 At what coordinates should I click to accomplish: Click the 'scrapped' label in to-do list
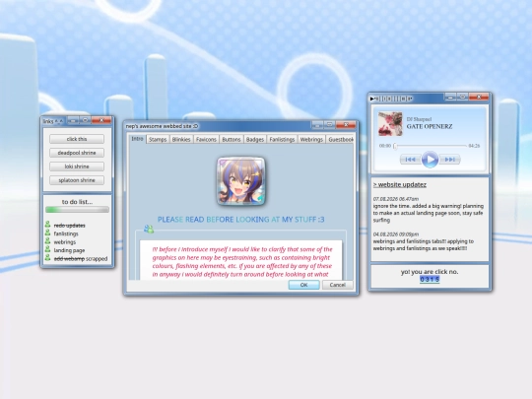97,259
